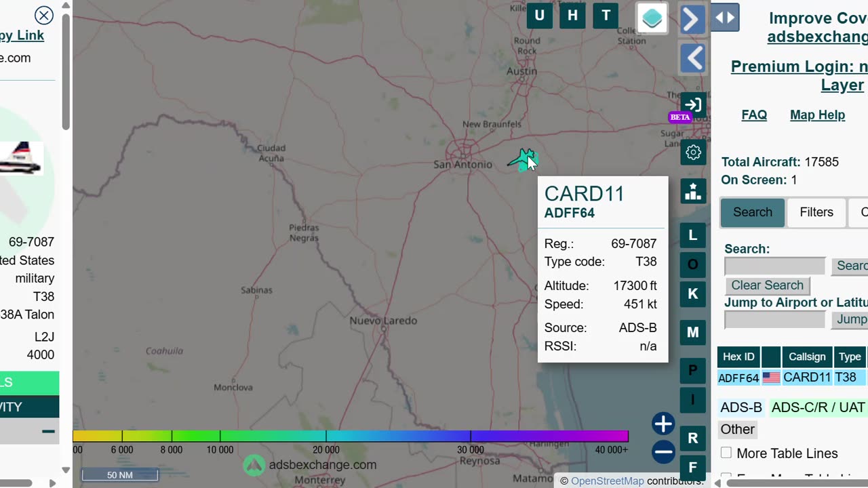This screenshot has width=868, height=488.
Task: Select the CARD11 callsign table cell
Action: (x=807, y=378)
